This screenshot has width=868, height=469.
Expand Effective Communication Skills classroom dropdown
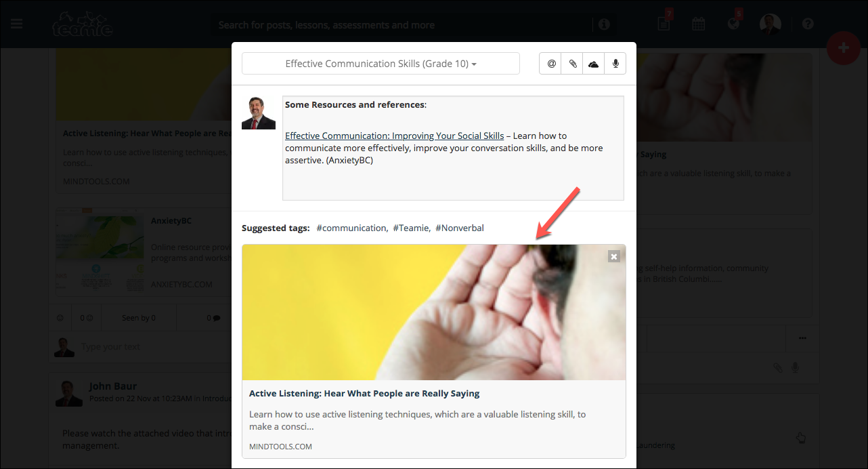(x=381, y=64)
